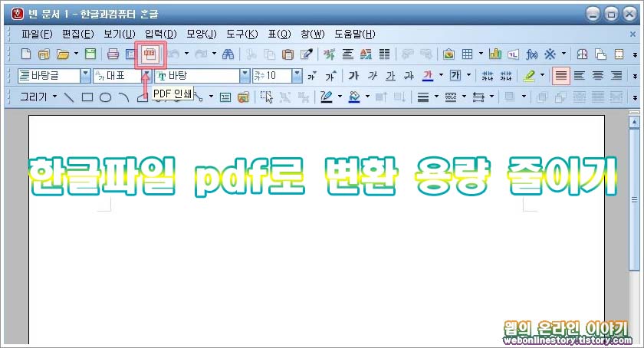The image size is (644, 348).
Task: Center align the paragraph
Action: click(x=598, y=76)
